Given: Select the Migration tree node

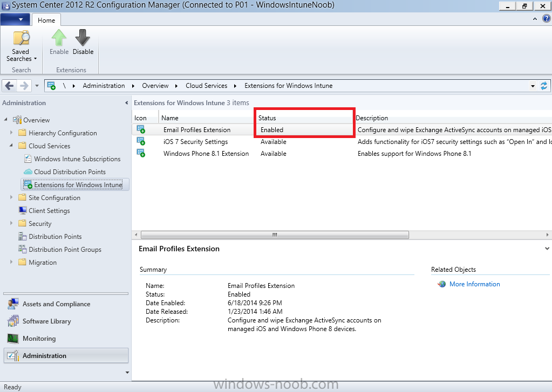Looking at the screenshot, I should click(x=43, y=262).
